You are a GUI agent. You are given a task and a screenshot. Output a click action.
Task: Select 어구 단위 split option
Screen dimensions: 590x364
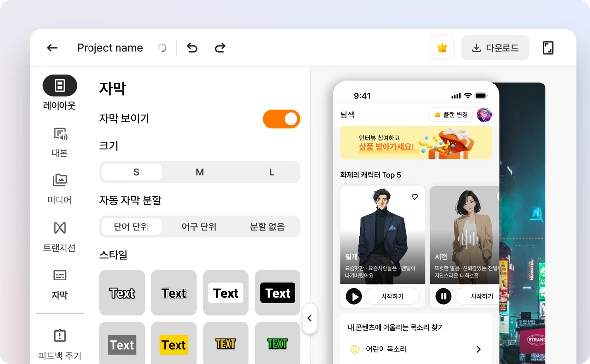tap(199, 227)
